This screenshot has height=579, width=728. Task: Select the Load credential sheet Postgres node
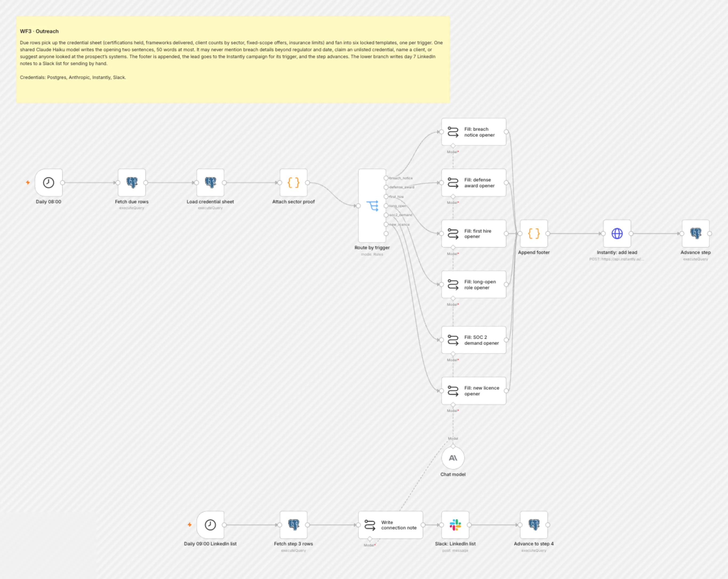210,183
